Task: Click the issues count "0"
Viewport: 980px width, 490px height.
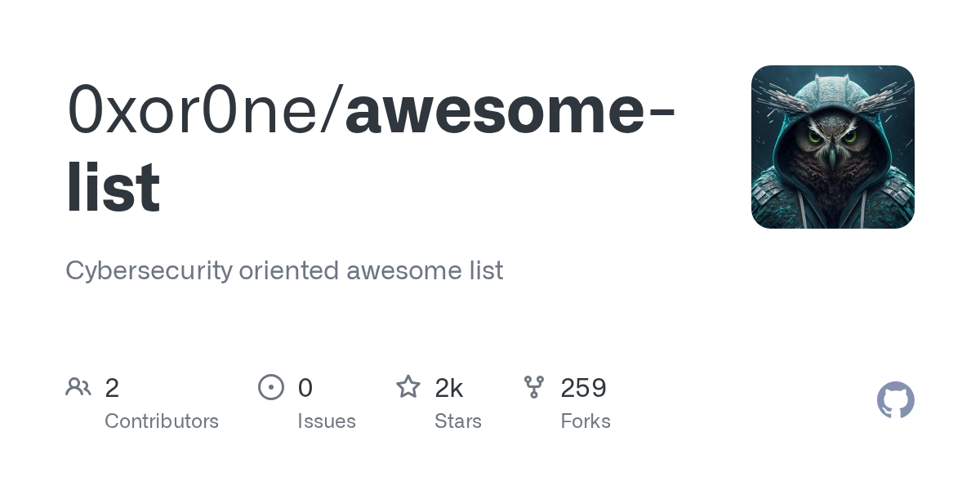Action: click(305, 388)
